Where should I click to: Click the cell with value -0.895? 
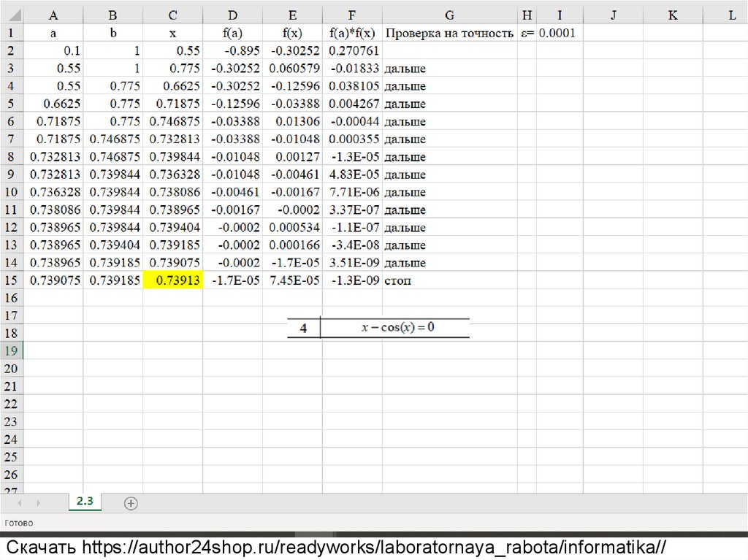click(232, 50)
